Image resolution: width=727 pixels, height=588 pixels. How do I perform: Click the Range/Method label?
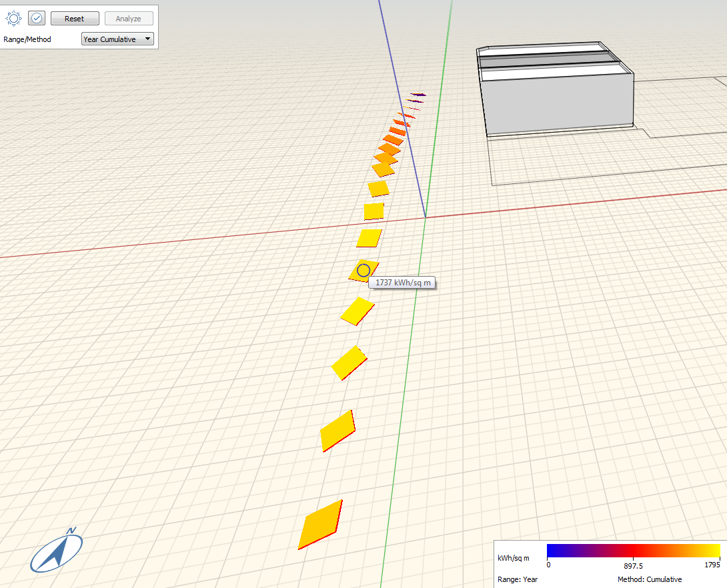(27, 39)
